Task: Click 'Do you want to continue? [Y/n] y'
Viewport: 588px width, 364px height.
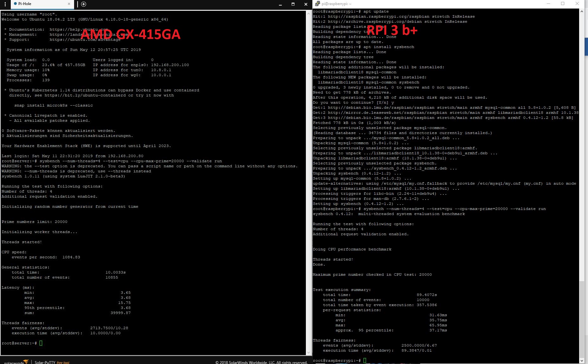Action: tap(353, 102)
